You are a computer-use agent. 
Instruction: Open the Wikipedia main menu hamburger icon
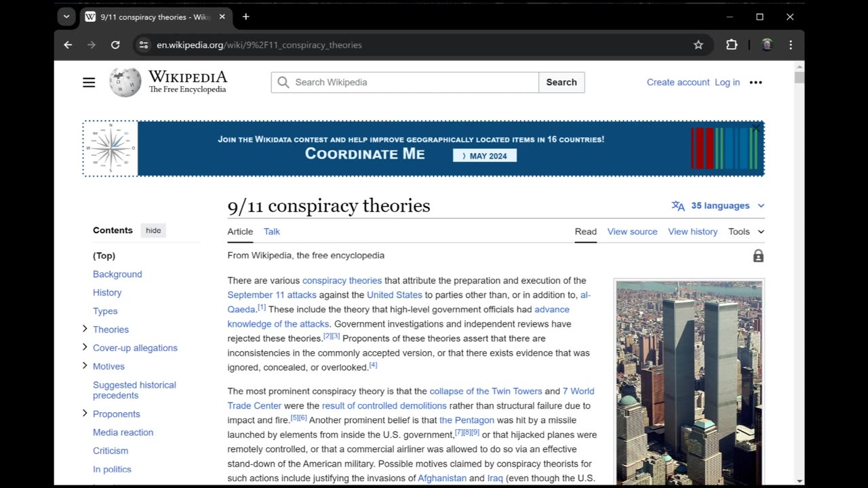pos(89,82)
